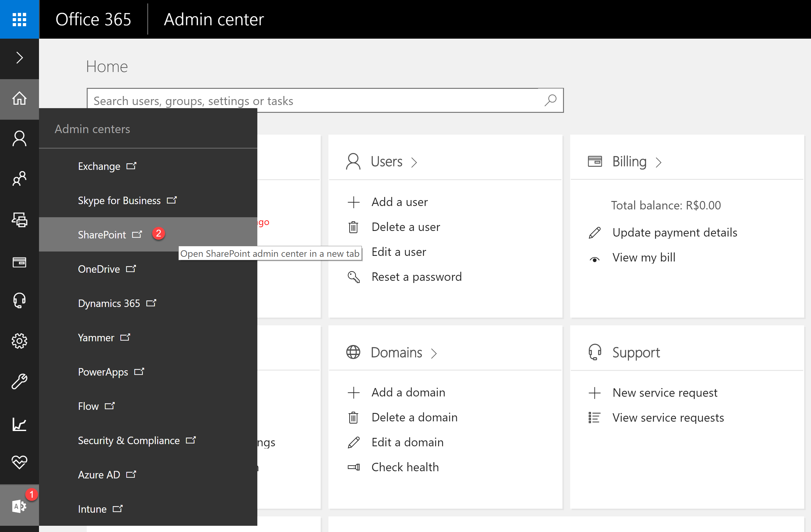Expand Users card chevron
The width and height of the screenshot is (811, 532).
[414, 162]
